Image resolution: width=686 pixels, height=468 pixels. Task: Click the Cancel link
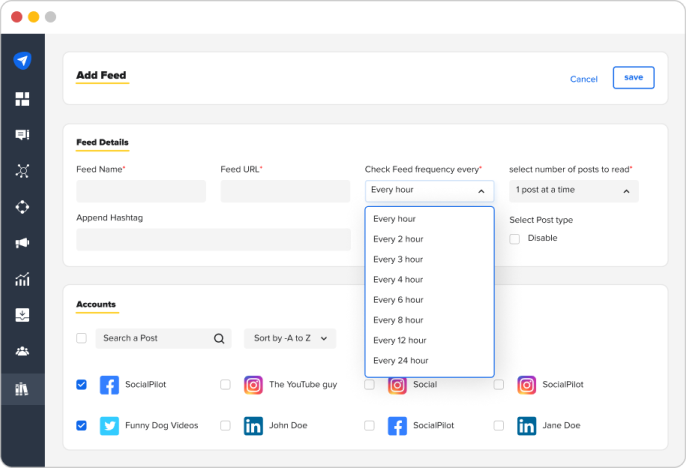point(584,79)
